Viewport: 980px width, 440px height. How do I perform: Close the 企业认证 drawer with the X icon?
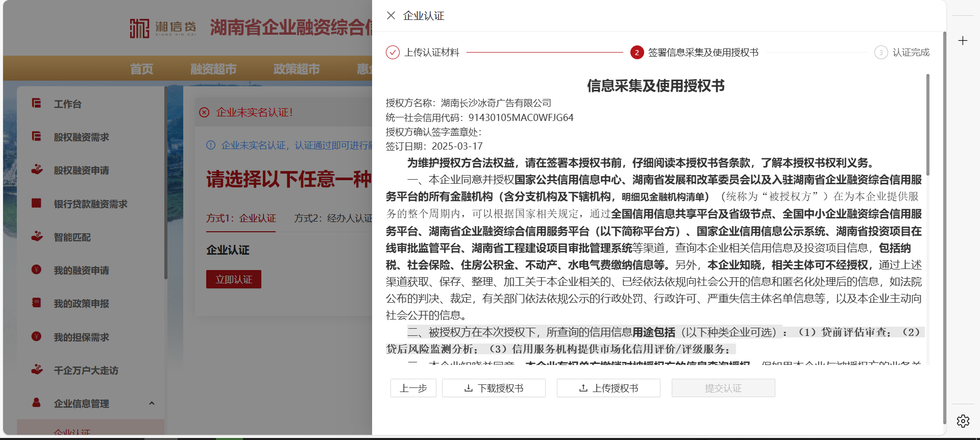coord(391,15)
